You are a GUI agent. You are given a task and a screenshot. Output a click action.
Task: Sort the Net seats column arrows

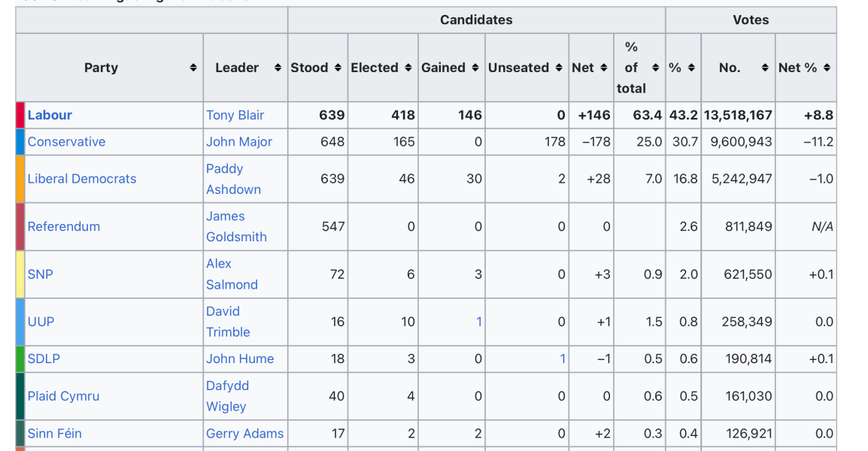[x=603, y=68]
